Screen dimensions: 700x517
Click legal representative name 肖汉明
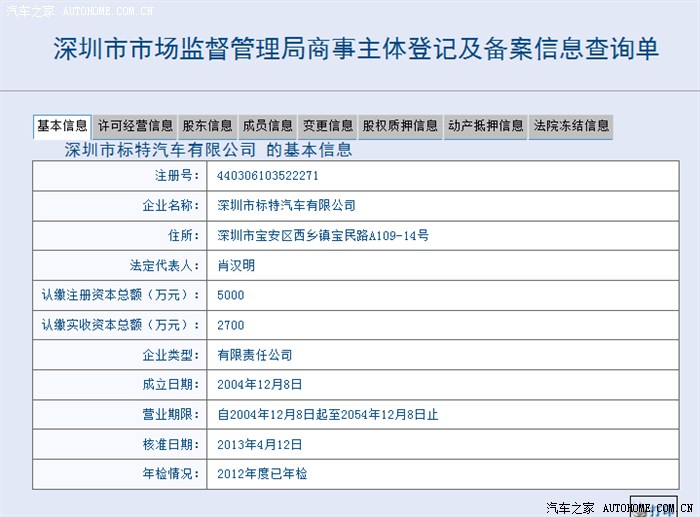pos(236,266)
